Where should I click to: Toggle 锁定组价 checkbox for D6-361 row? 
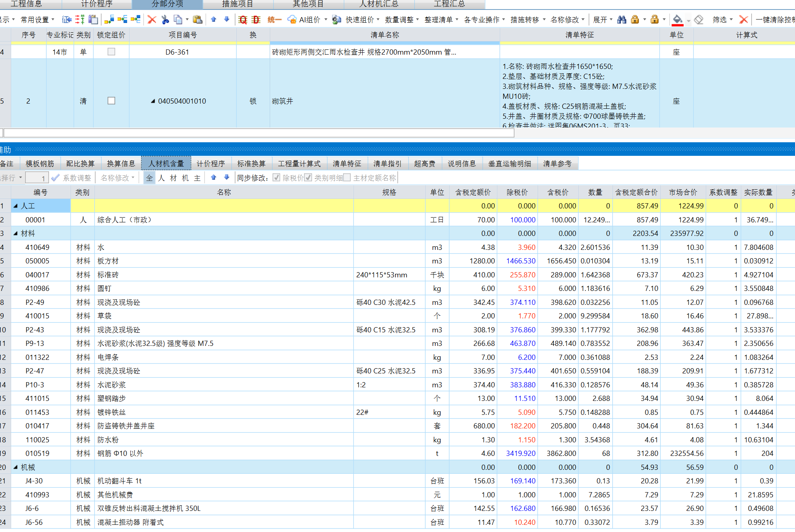tap(112, 52)
